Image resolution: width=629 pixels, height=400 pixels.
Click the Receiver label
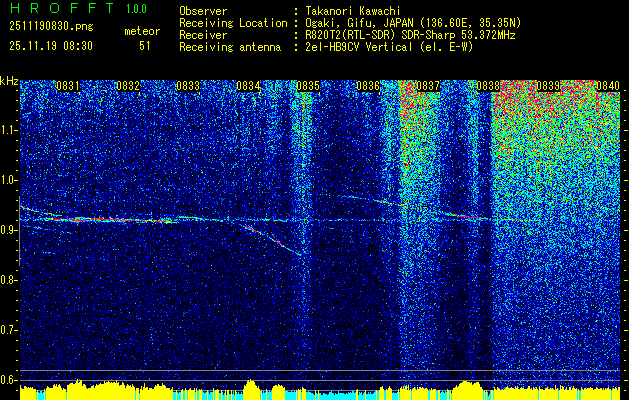(203, 35)
